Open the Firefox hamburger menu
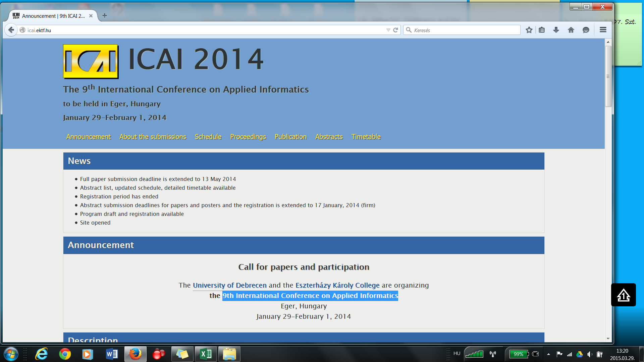This screenshot has height=362, width=644. click(x=603, y=30)
